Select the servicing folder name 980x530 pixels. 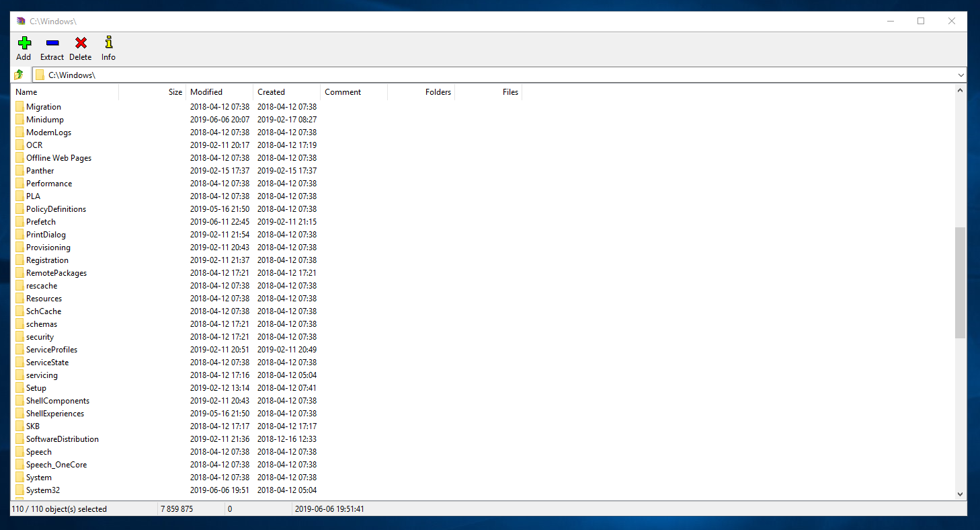coord(42,375)
